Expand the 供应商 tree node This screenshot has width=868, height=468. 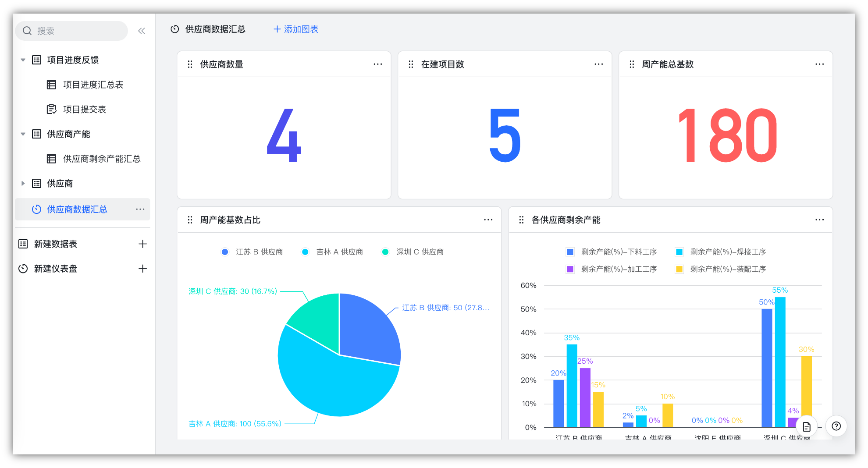click(23, 183)
